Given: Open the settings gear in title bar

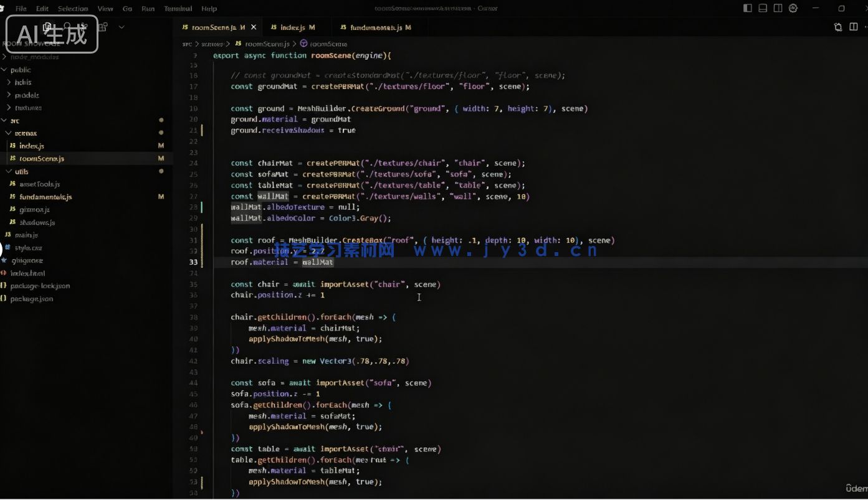Looking at the screenshot, I should click(x=793, y=8).
